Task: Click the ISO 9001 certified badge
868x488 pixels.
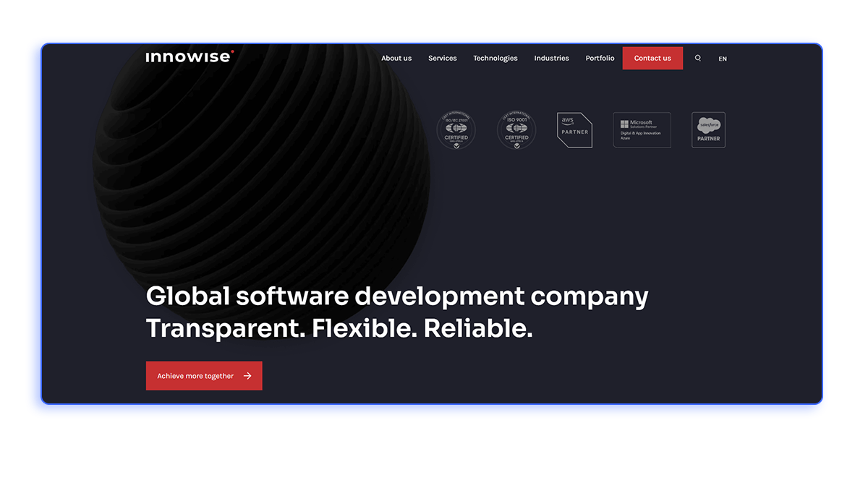Action: 516,130
